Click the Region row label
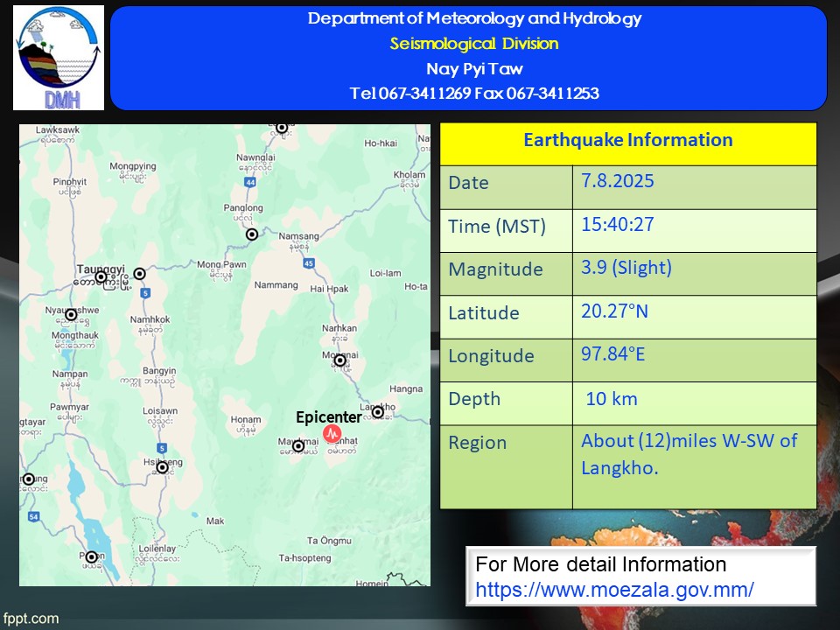The image size is (840, 630). tap(478, 443)
